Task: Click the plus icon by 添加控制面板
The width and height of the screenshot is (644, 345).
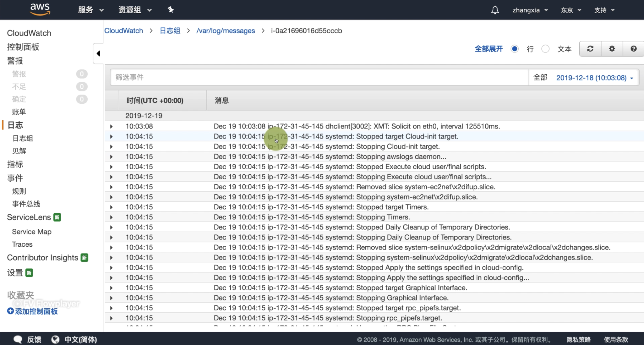Action: 10,311
